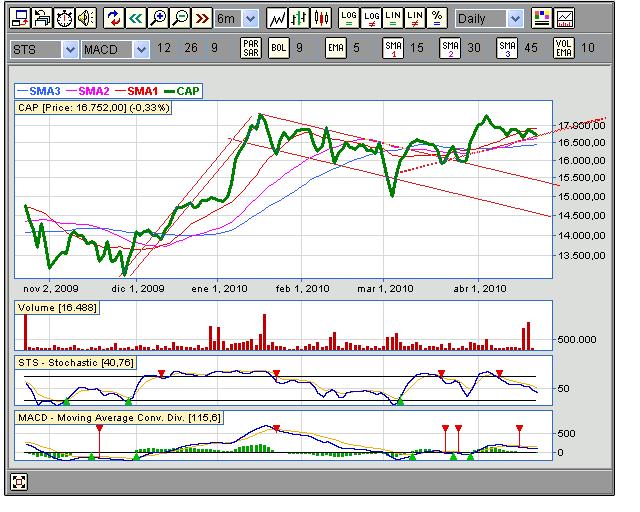This screenshot has width=640, height=512.
Task: Click the stopwatch timer icon
Action: pos(63,18)
